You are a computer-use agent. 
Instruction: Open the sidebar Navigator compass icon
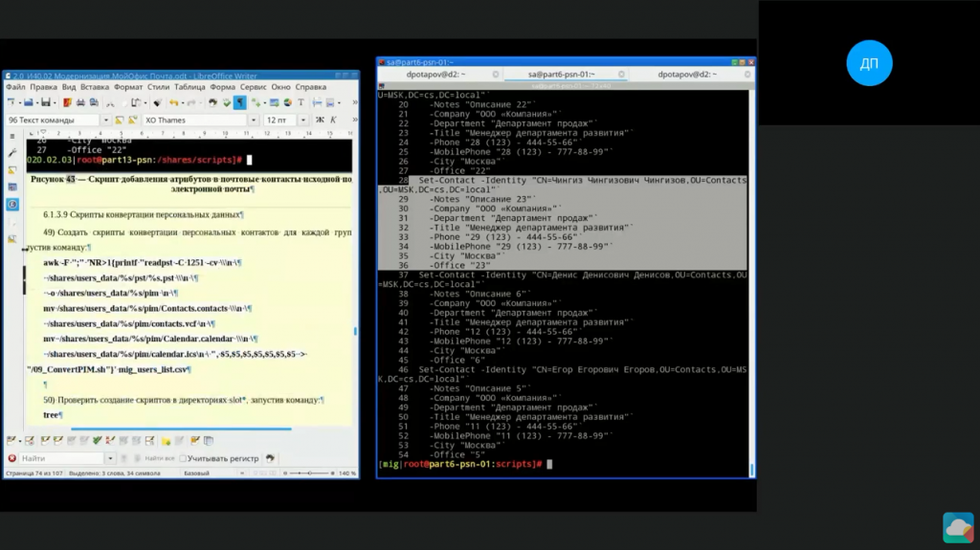[12, 205]
